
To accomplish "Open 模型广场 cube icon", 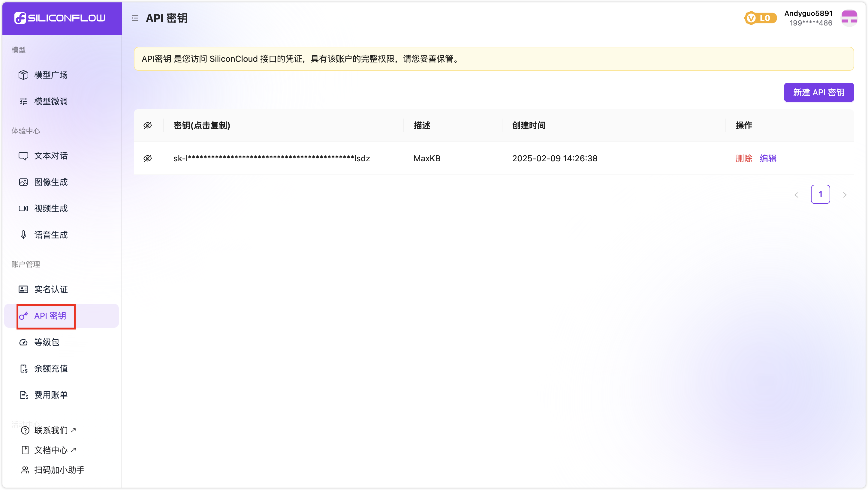I will pos(23,75).
